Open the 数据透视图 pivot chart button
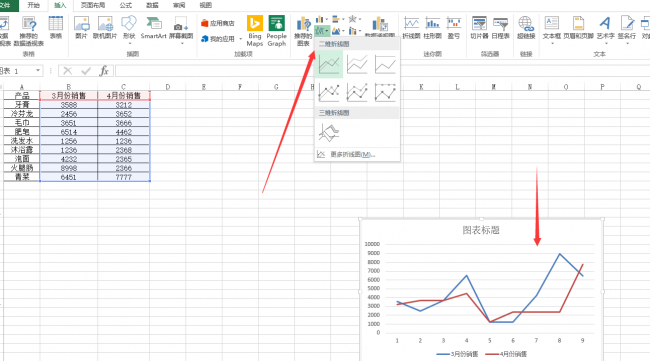 380,27
